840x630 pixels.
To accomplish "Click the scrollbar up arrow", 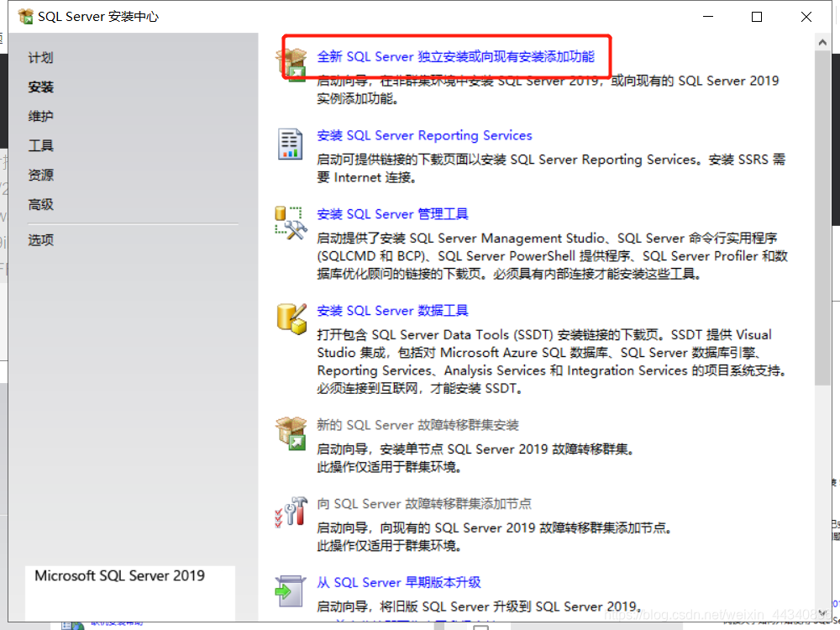I will [x=822, y=42].
